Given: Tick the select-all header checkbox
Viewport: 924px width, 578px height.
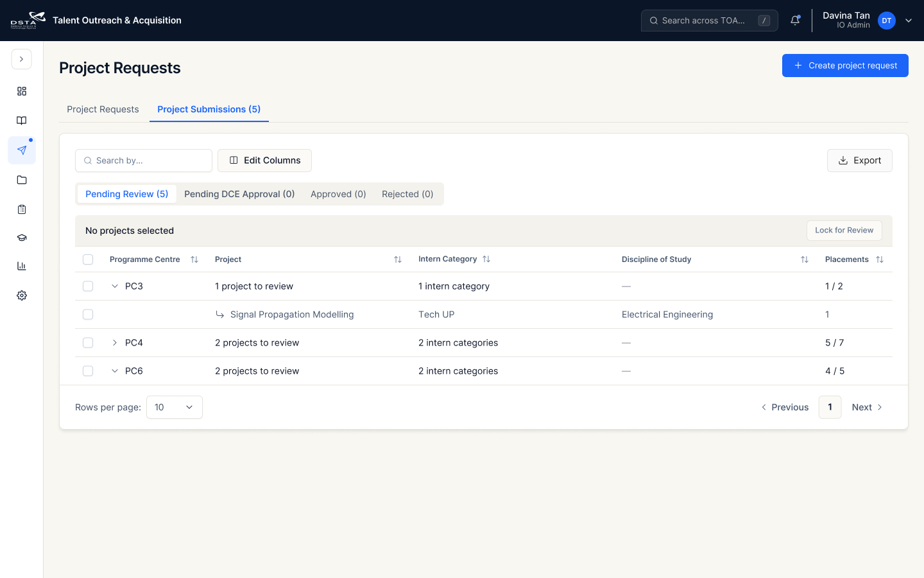Looking at the screenshot, I should (88, 259).
